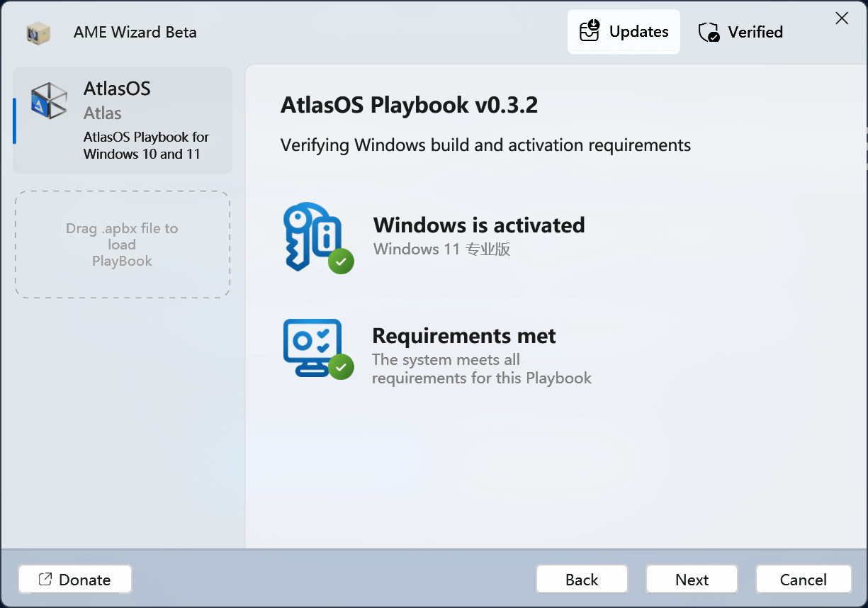Click the Drag .apbx file drop zone
This screenshot has width=868, height=608.
coord(123,244)
